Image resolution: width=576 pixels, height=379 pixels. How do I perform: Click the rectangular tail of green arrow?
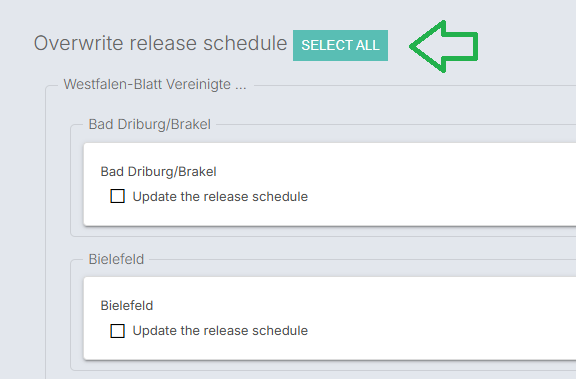click(x=461, y=46)
